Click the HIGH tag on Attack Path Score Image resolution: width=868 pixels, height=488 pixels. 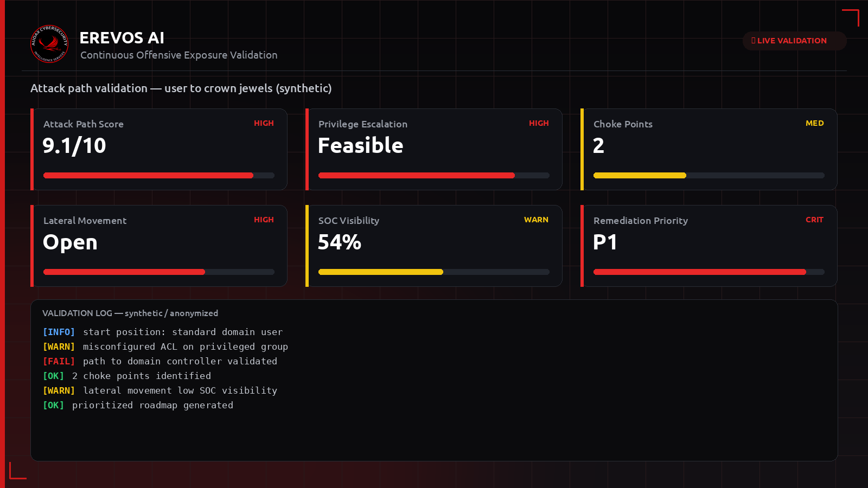(264, 123)
